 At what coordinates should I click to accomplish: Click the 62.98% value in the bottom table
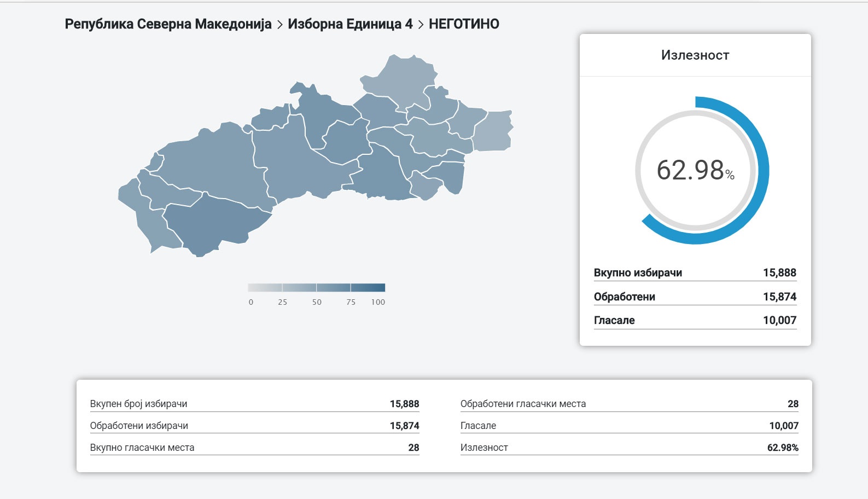pyautogui.click(x=783, y=448)
